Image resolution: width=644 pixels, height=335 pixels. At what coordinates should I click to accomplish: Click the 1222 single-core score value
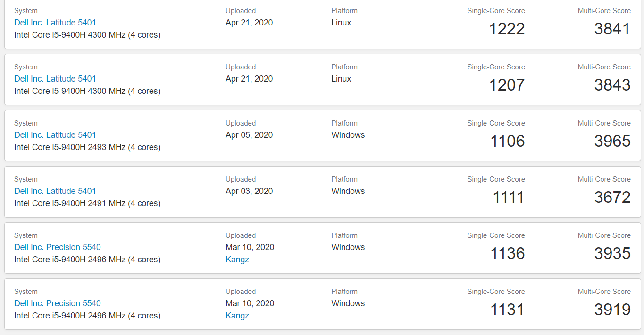(x=507, y=29)
